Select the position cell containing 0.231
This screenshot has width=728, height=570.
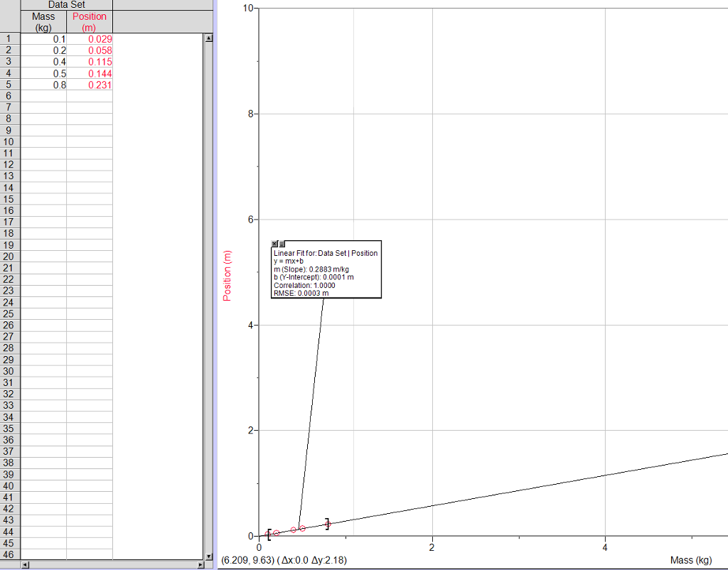(90, 85)
